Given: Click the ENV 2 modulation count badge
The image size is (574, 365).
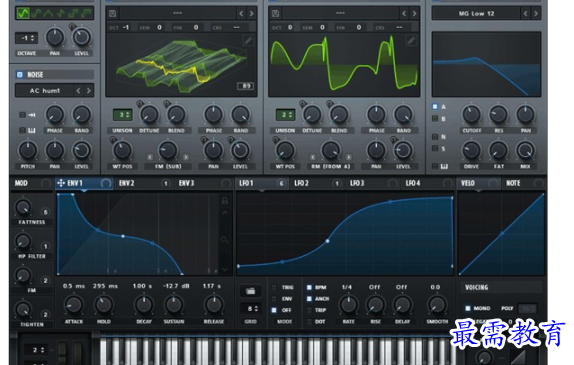Looking at the screenshot, I should tap(165, 183).
